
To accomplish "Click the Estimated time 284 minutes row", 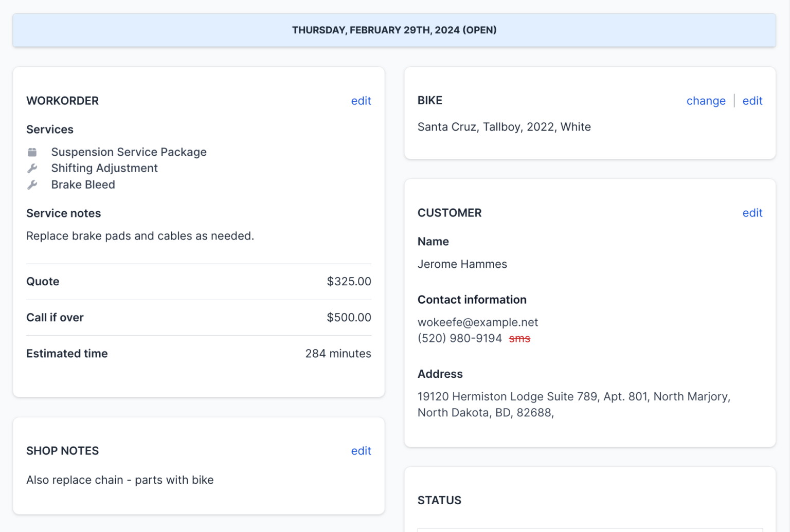I will pyautogui.click(x=338, y=354).
